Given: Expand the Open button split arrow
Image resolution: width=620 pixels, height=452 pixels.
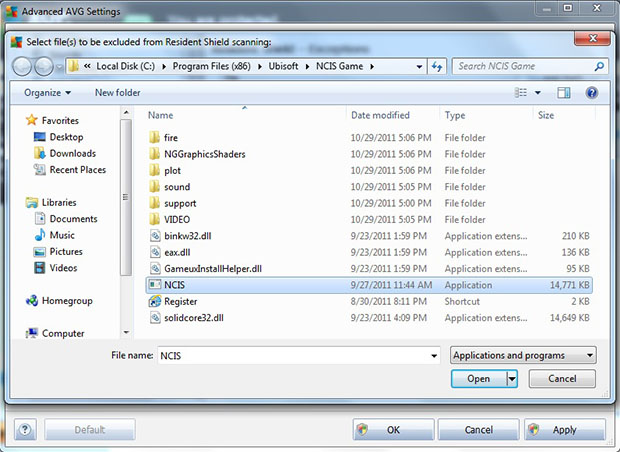Looking at the screenshot, I should click(512, 379).
